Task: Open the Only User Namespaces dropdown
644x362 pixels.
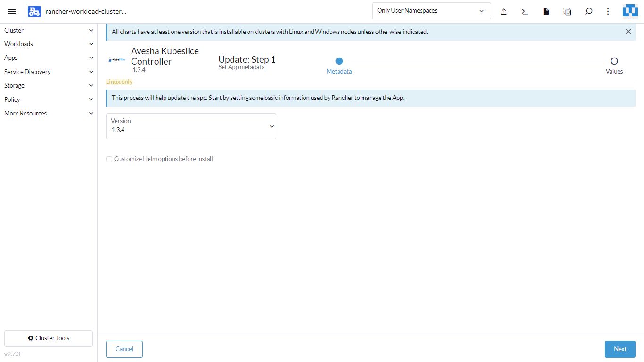Action: pos(431,11)
